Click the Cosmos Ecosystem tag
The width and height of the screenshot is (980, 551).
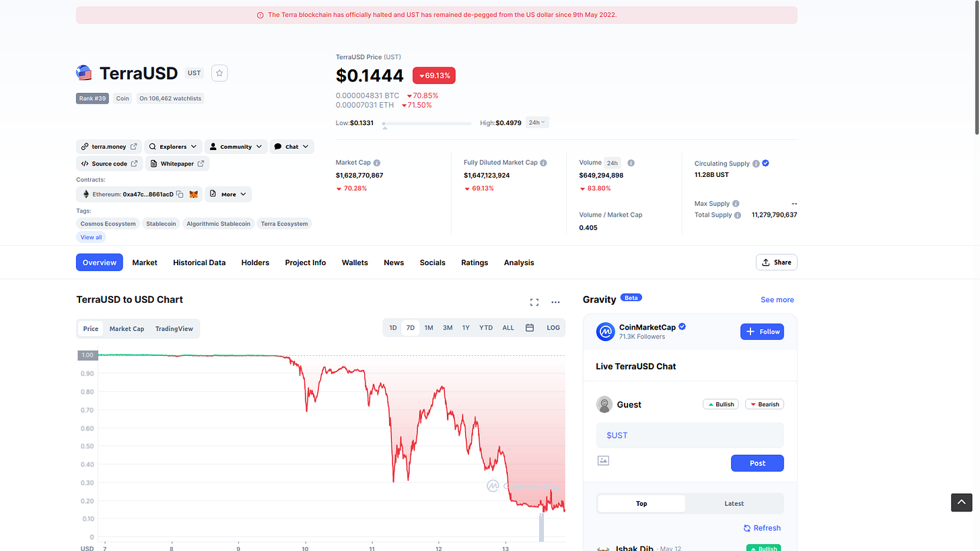click(x=108, y=224)
